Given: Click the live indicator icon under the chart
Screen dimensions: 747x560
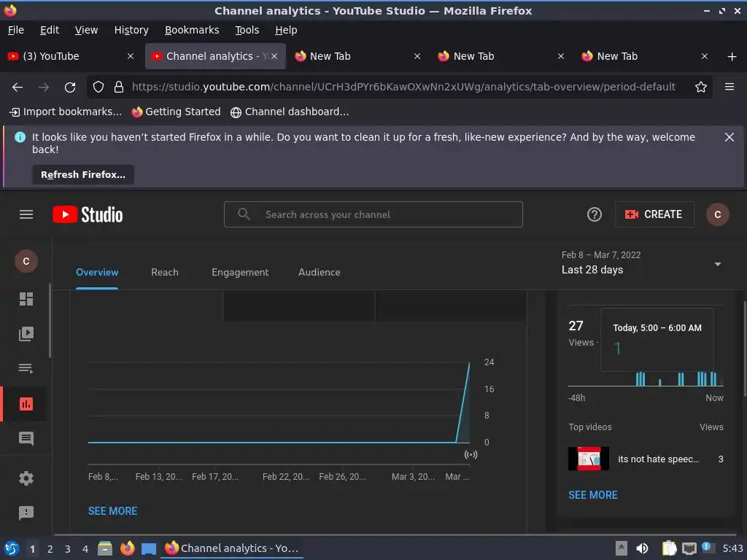Looking at the screenshot, I should 471,455.
